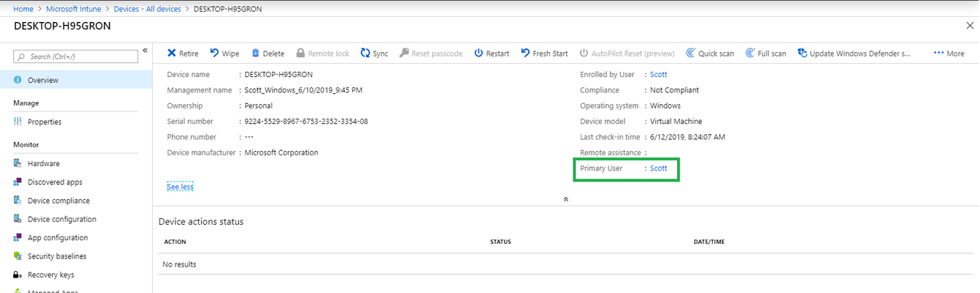Click the Properties bars icon
This screenshot has height=293, width=980.
[18, 122]
